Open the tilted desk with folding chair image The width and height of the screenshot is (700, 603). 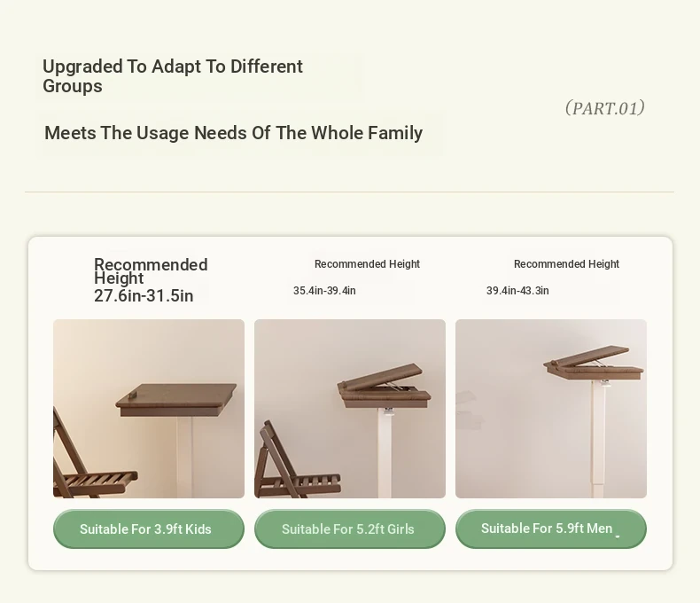(349, 408)
